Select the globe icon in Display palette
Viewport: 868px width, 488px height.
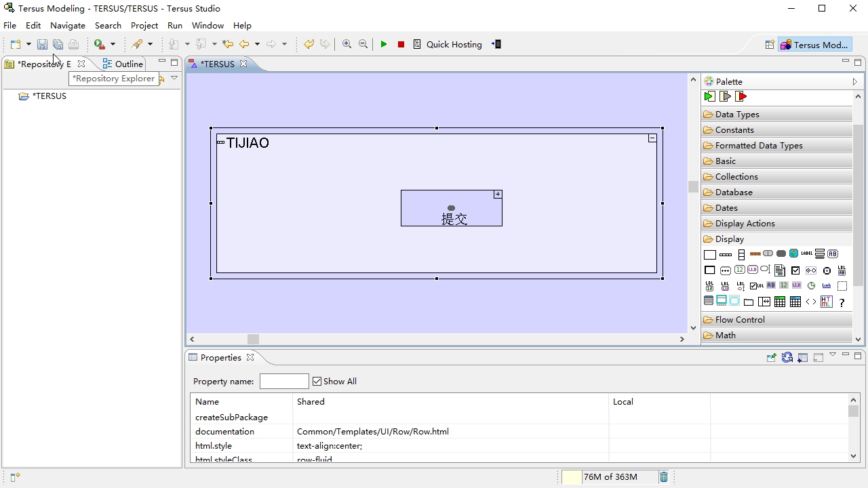[x=793, y=253]
